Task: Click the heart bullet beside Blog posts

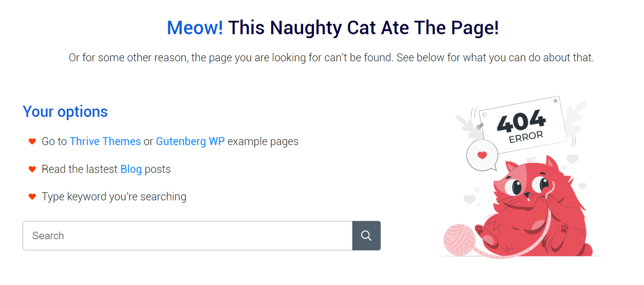Action: [x=32, y=169]
